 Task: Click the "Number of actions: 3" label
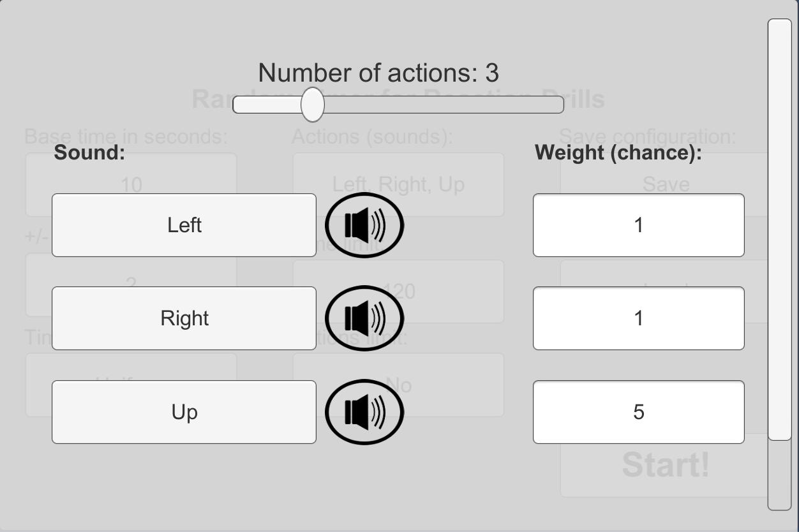click(x=378, y=73)
